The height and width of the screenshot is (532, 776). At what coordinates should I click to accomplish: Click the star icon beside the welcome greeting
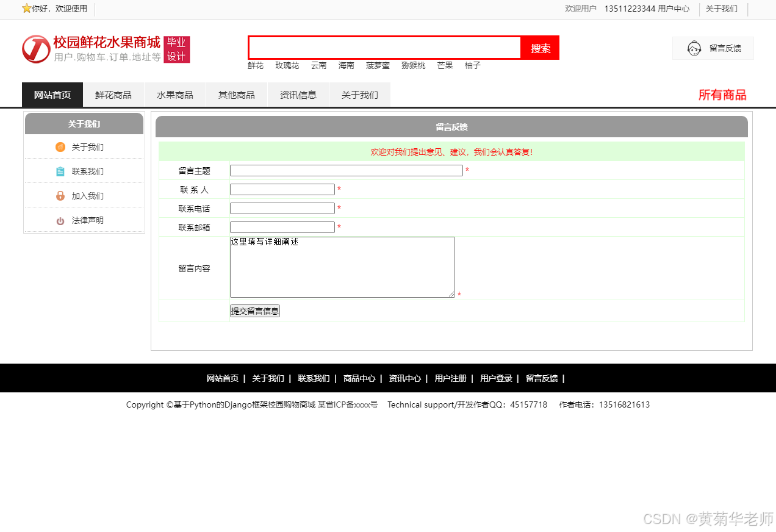pos(26,9)
